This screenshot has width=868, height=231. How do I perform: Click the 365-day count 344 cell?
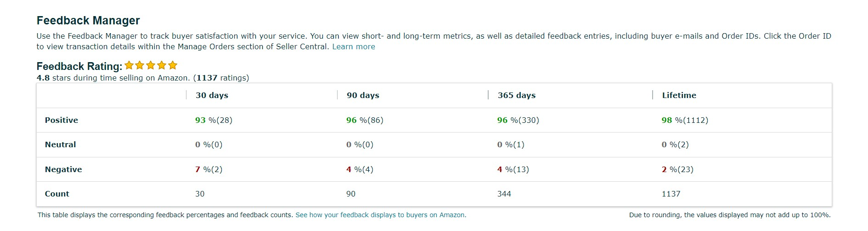point(504,194)
